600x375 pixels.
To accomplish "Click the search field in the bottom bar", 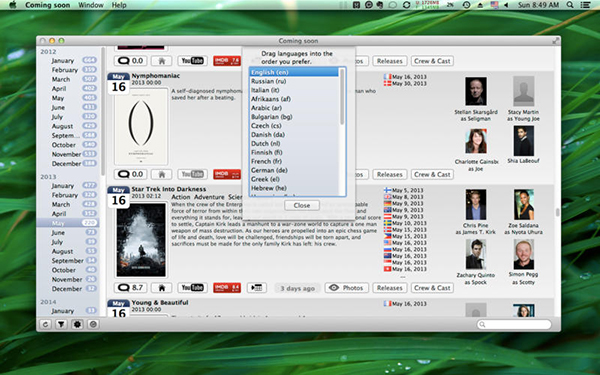I will click(x=514, y=324).
